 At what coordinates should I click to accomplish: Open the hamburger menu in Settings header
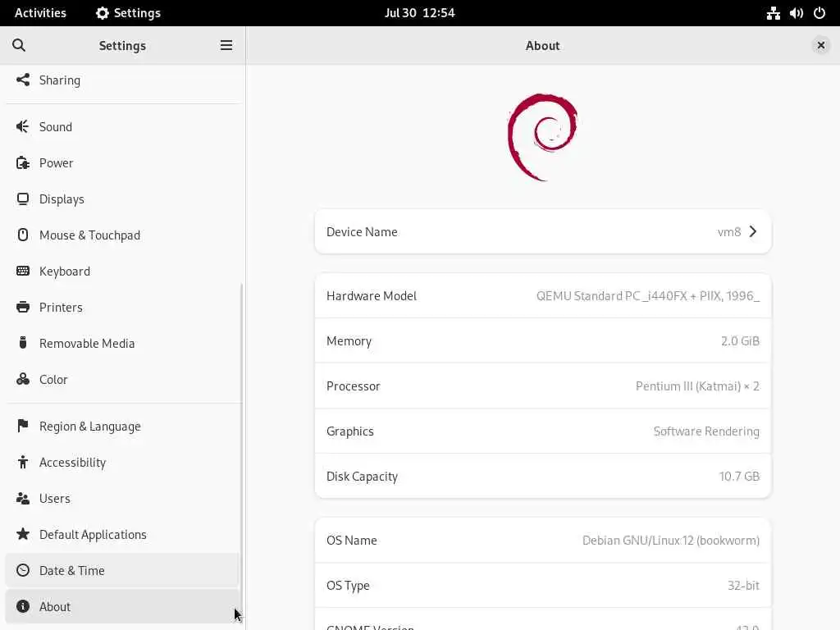click(x=226, y=46)
